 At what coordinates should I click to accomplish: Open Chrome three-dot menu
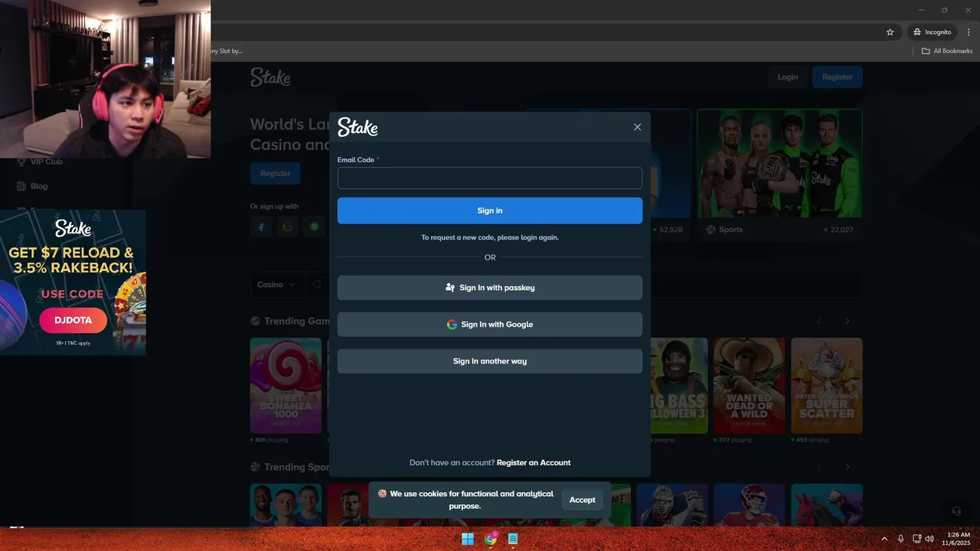[x=969, y=32]
